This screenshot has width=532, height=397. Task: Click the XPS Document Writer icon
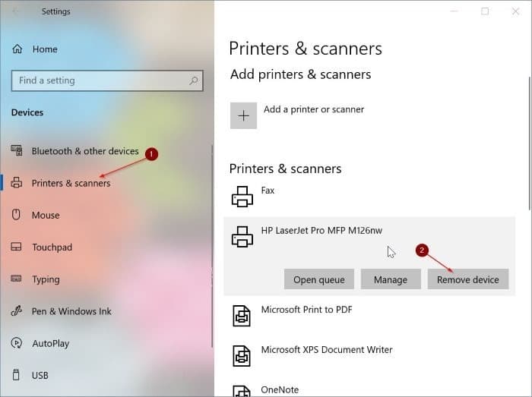(x=242, y=356)
